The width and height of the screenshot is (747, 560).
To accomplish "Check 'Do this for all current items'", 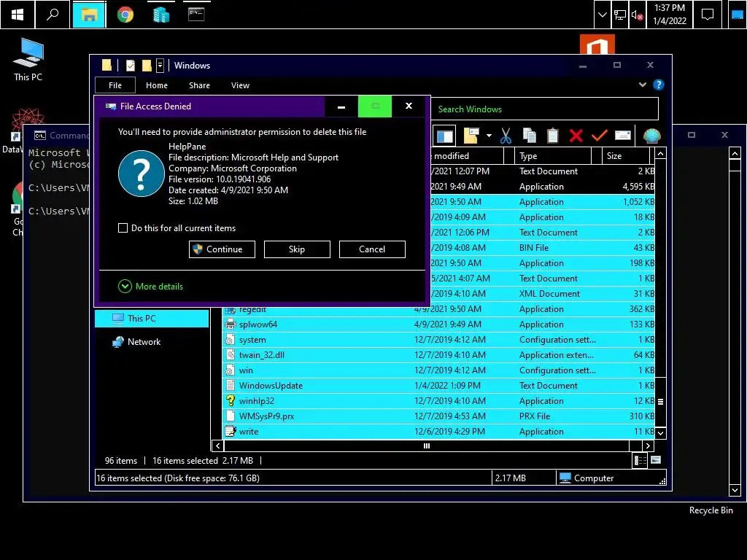I will (123, 228).
